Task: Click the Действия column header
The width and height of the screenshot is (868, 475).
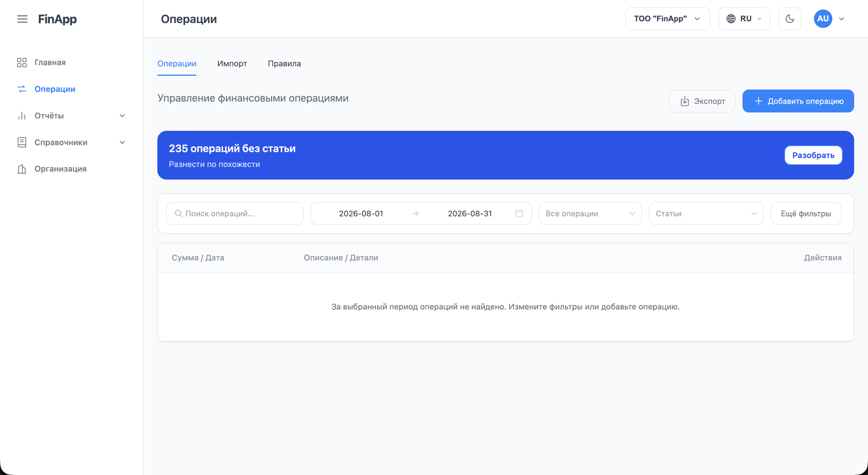Action: coord(822,258)
